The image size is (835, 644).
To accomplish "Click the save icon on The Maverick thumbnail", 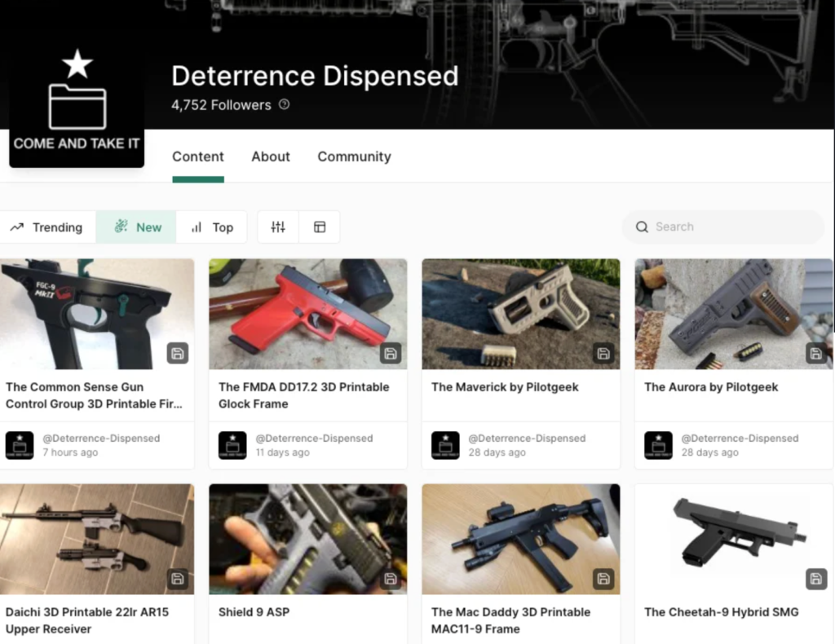I will click(x=603, y=354).
